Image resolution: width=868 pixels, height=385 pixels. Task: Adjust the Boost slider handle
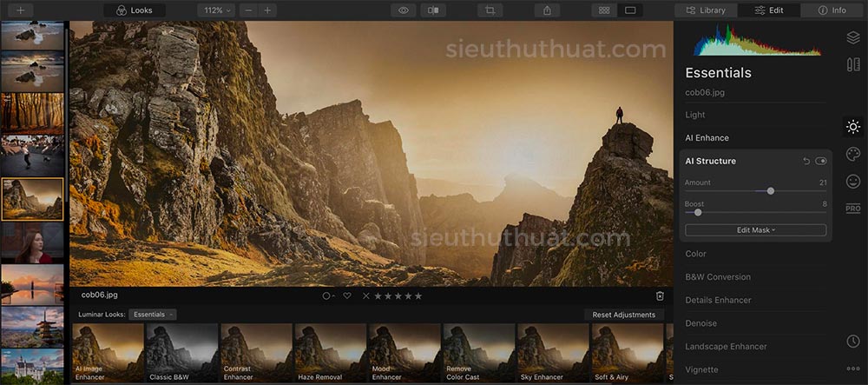coord(698,212)
